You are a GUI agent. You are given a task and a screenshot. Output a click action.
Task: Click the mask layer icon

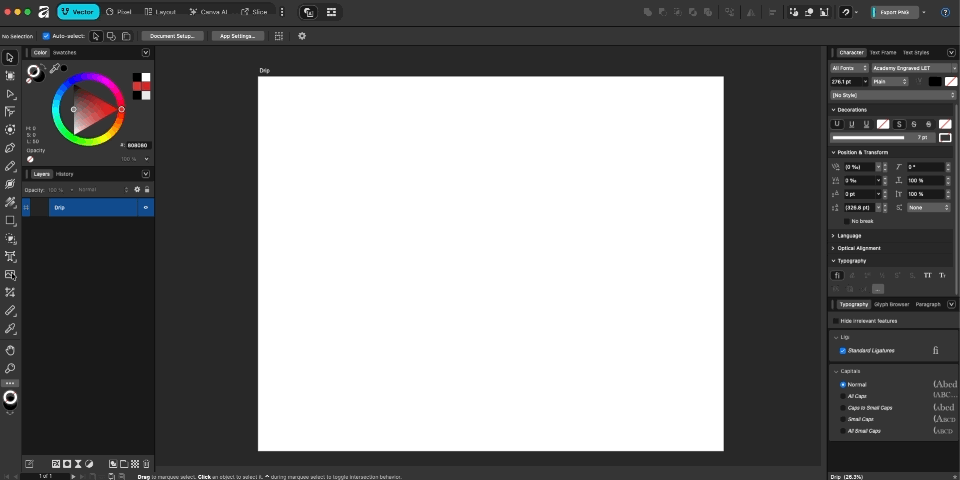(x=67, y=464)
